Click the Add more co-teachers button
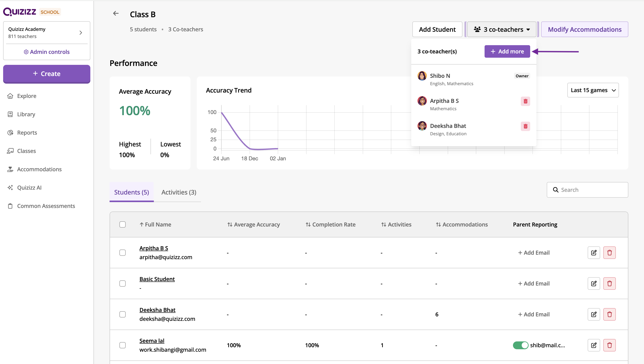The image size is (644, 364). point(507,51)
